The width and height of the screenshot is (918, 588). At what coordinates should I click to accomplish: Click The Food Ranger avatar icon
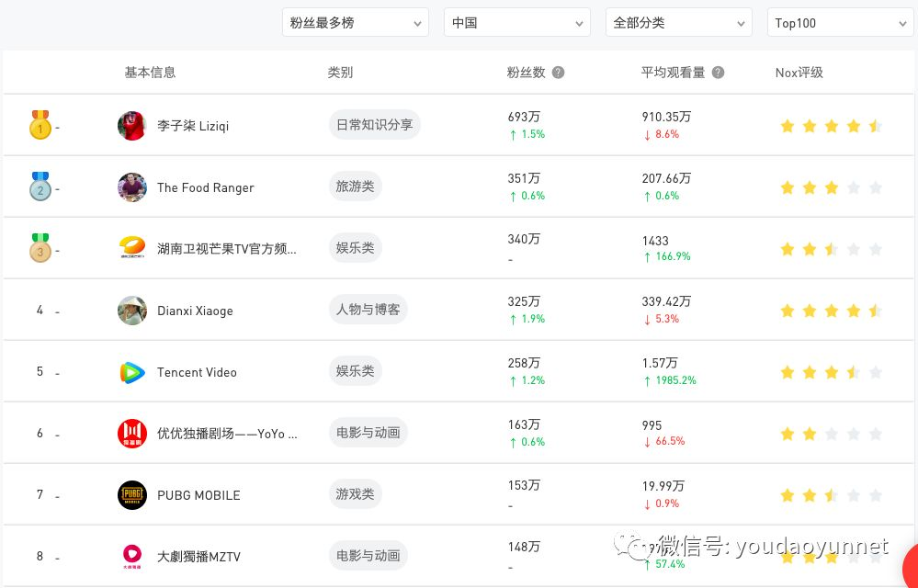(x=132, y=187)
